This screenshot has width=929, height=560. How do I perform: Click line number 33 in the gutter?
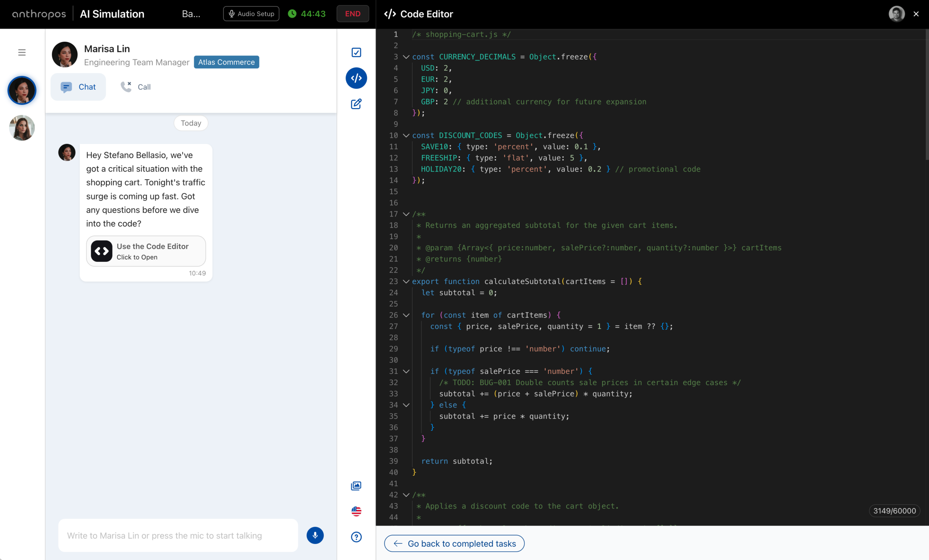[x=393, y=394]
